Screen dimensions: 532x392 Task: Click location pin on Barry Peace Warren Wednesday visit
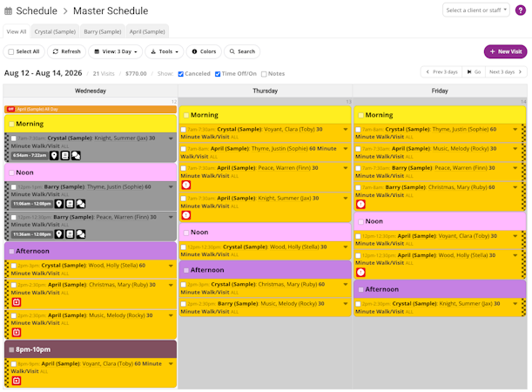tap(59, 233)
